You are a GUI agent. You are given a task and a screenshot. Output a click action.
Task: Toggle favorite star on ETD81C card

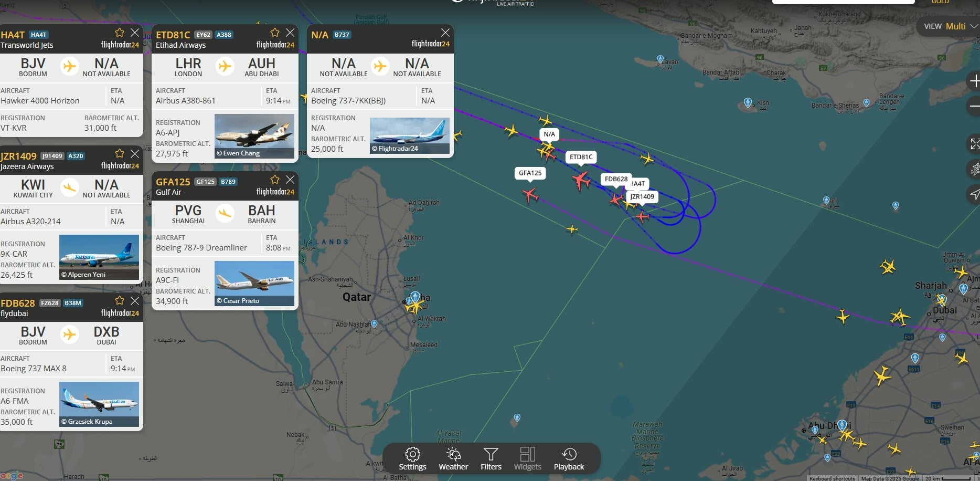click(x=275, y=33)
